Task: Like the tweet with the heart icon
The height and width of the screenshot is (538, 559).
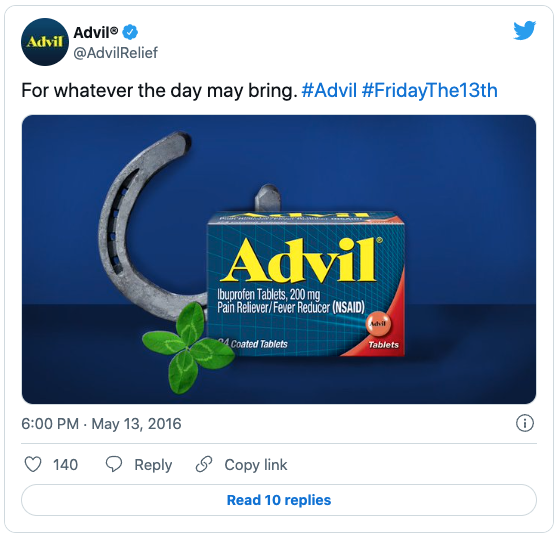Action: click(33, 464)
